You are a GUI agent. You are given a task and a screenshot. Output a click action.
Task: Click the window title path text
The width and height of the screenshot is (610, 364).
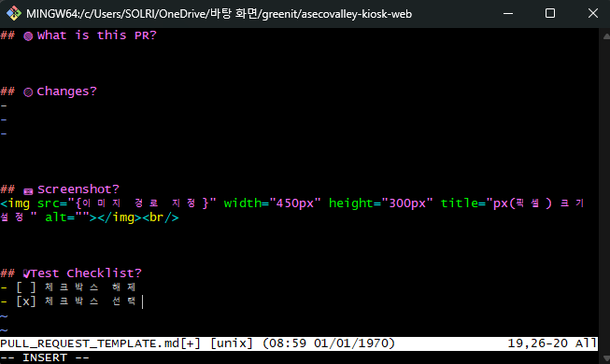coord(219,14)
